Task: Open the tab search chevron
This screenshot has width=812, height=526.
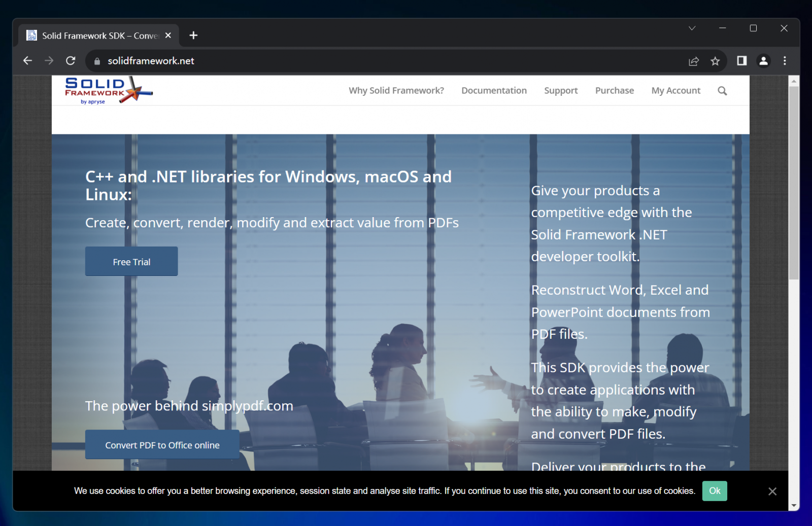Action: pos(692,28)
